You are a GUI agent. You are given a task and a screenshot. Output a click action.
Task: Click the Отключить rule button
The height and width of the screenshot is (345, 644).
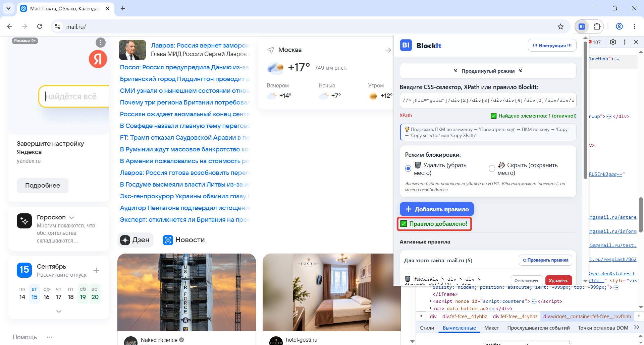tap(527, 280)
